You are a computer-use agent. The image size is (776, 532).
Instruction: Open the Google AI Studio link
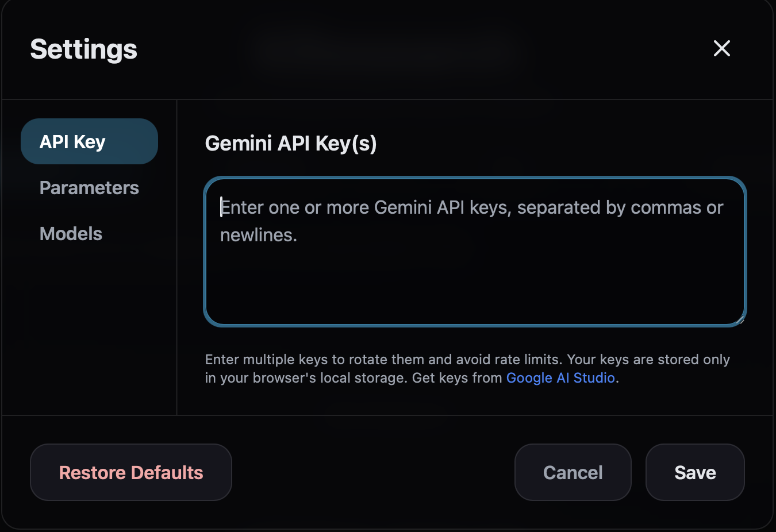(x=560, y=378)
